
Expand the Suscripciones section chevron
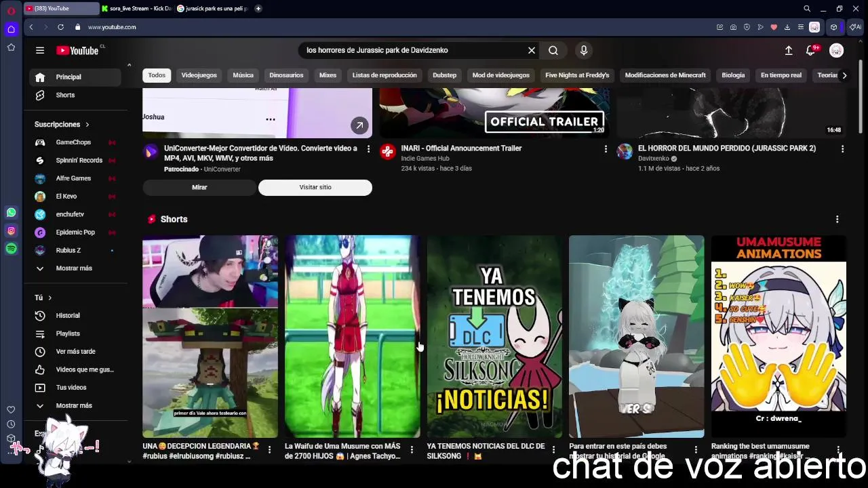[87, 125]
